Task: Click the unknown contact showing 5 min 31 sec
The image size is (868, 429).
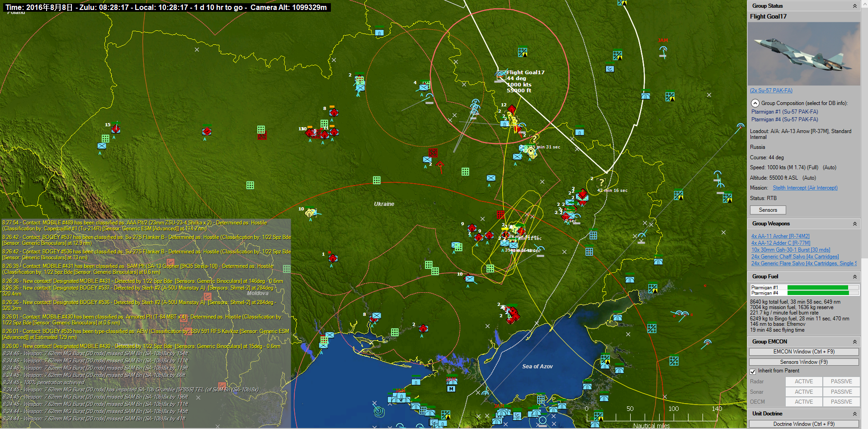Action: coord(534,139)
